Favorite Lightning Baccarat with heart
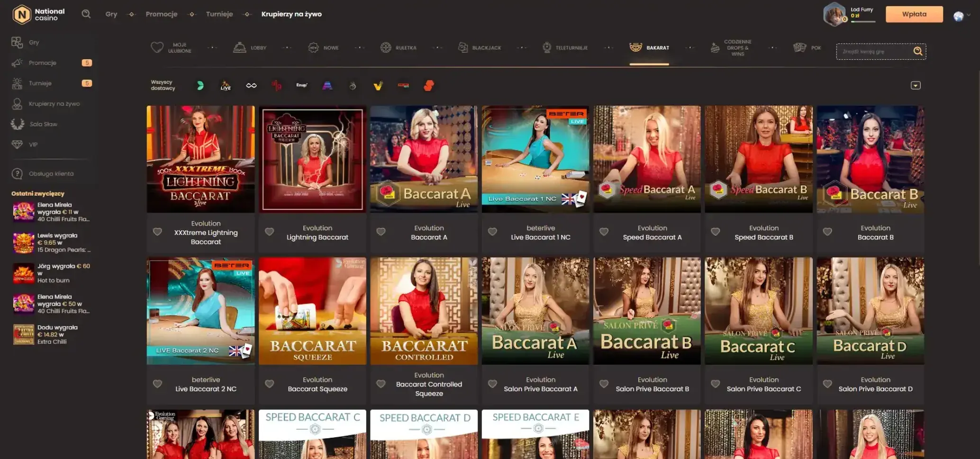Screen dimensions: 980x459 tap(269, 232)
